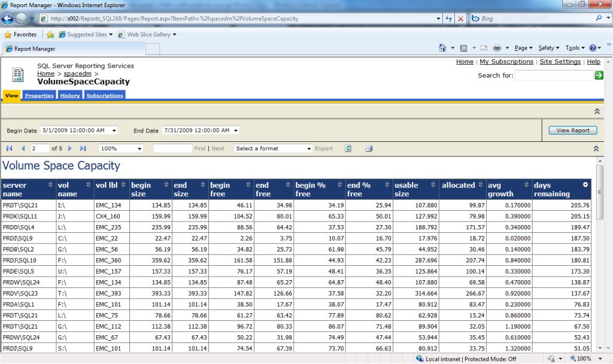The image size is (613, 364).
Task: Click the report print icon
Action: 369,148
